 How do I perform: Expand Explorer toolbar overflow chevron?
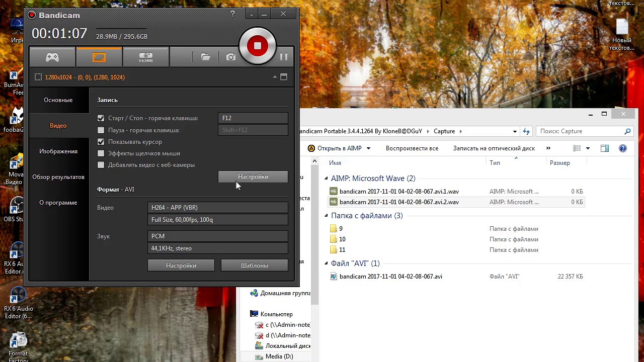(548, 148)
